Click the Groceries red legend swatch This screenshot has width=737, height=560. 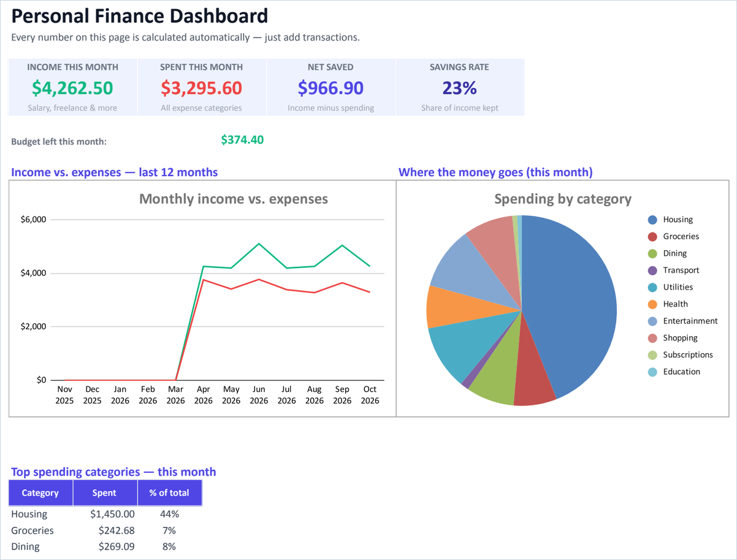[652, 237]
